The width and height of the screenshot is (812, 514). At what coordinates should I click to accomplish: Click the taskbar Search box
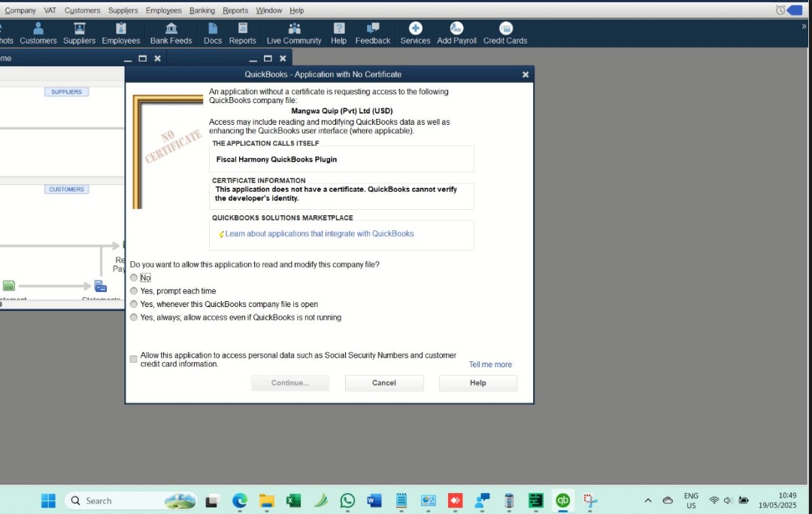[x=130, y=500]
